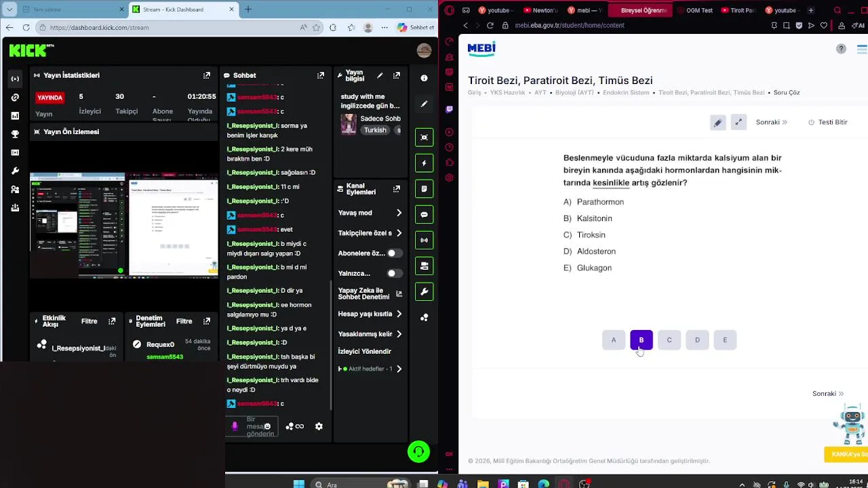Open Filtre in Denetim Eylemleri panel
Image resolution: width=868 pixels, height=488 pixels.
184,321
